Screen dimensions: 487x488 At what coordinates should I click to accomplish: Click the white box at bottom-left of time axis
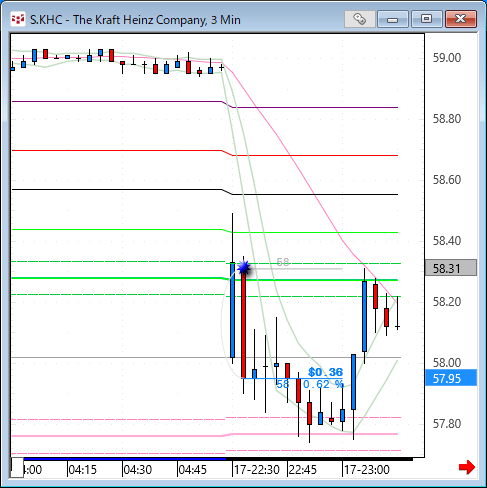(17, 468)
